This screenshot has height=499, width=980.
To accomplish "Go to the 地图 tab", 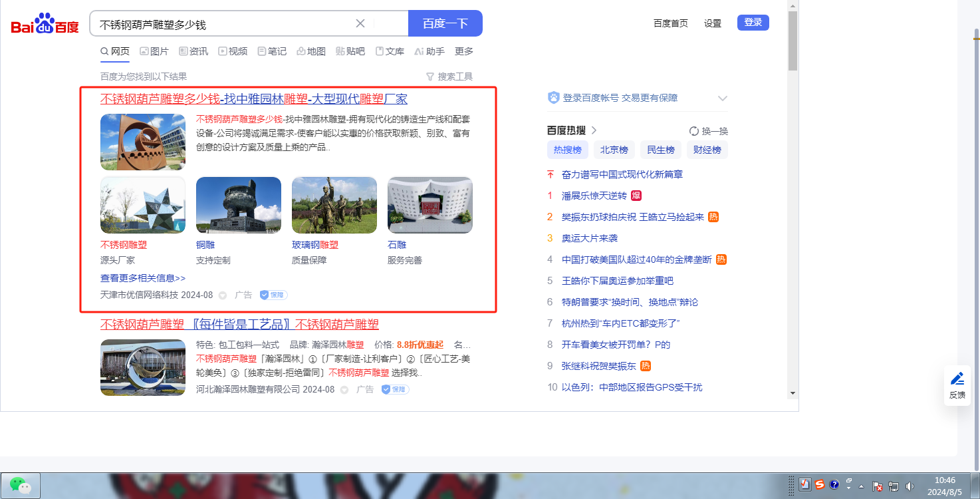I will [311, 51].
